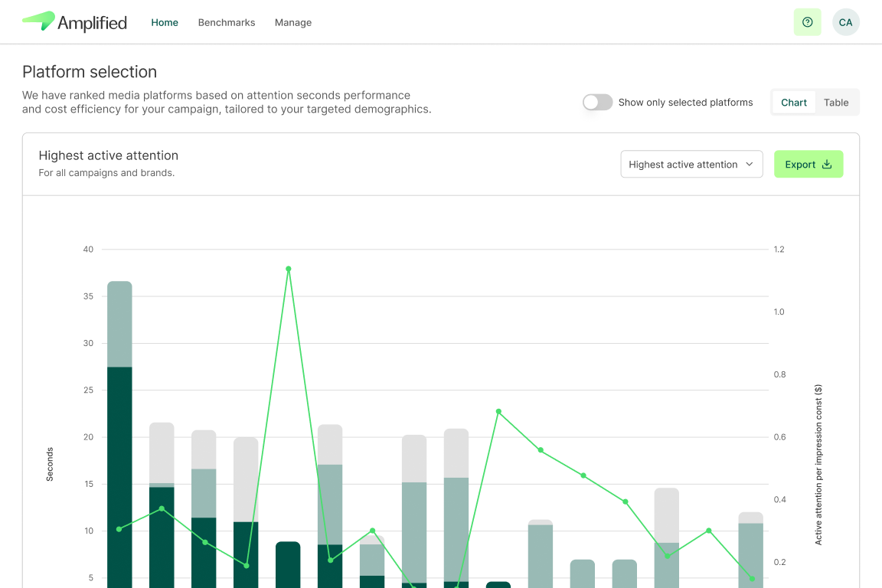
Task: Go to the Home menu item
Action: coord(165,23)
